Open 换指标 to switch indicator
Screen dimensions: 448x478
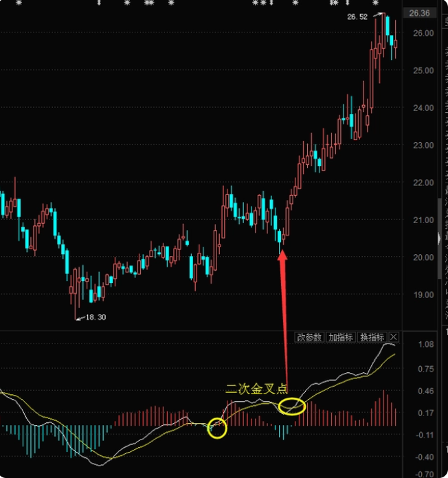[372, 337]
